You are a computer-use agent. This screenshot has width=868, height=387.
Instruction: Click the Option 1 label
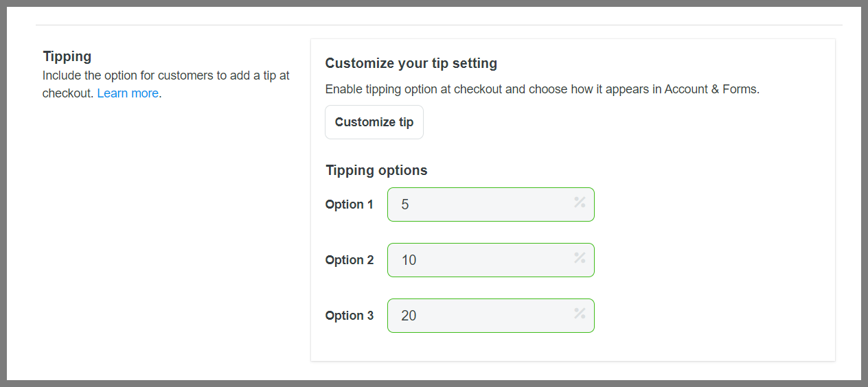coord(350,204)
